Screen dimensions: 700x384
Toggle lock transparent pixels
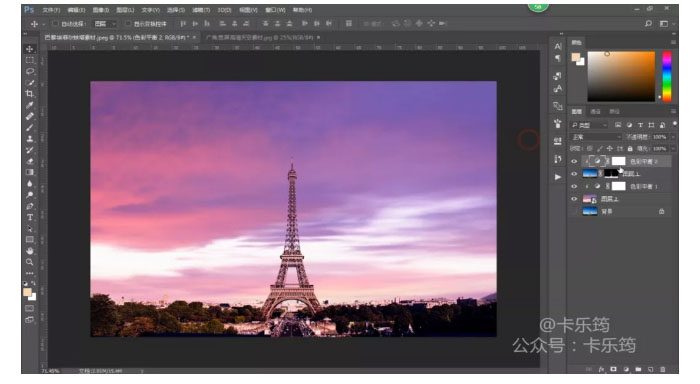(590, 148)
